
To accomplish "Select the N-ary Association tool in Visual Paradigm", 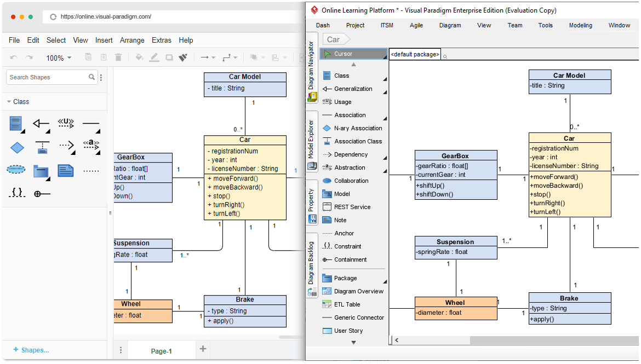I will 354,128.
